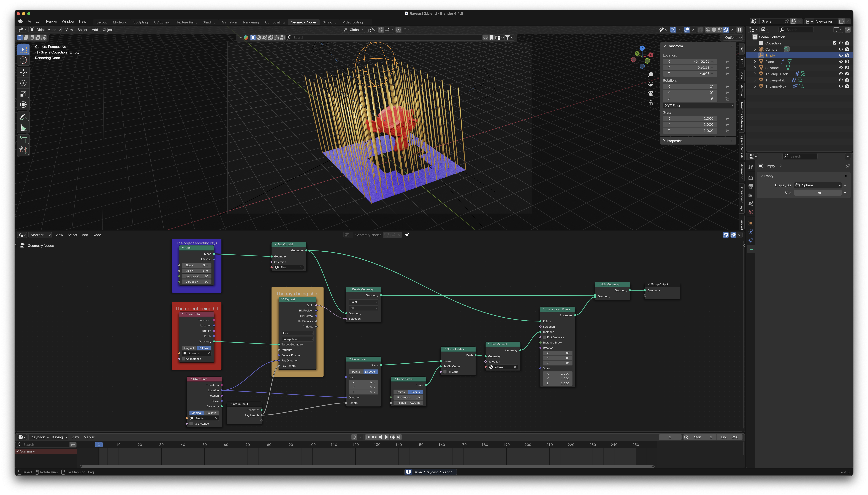Open the Render properties tab
This screenshot has height=495, width=868.
click(x=751, y=178)
